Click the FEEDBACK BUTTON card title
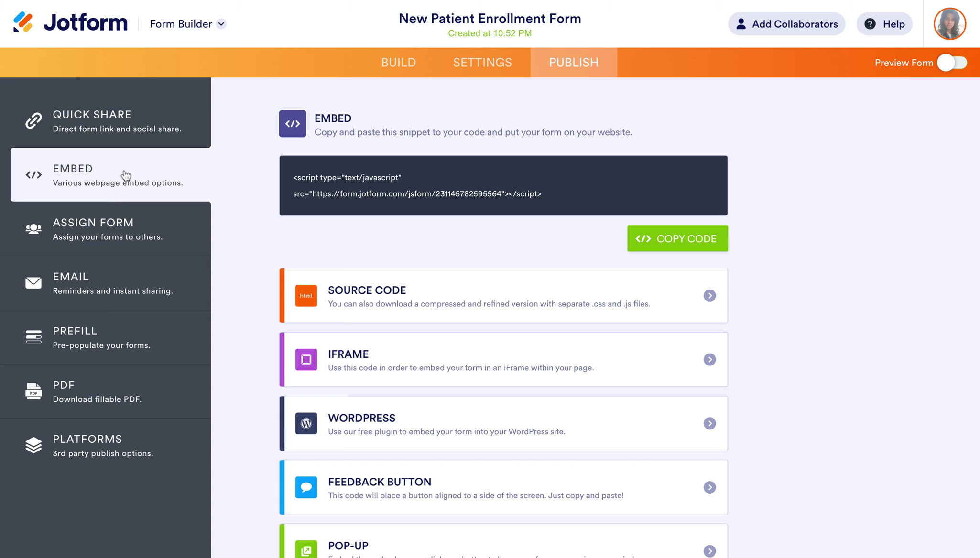 [x=380, y=482]
